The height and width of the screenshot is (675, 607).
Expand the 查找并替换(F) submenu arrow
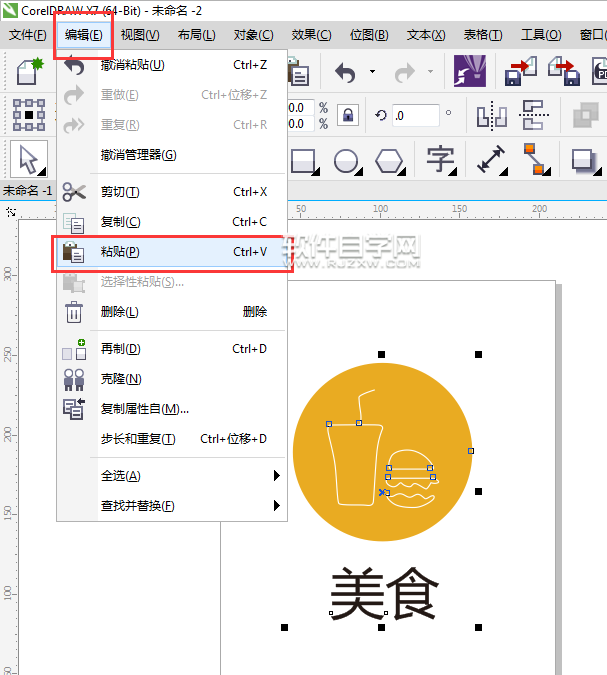click(277, 505)
